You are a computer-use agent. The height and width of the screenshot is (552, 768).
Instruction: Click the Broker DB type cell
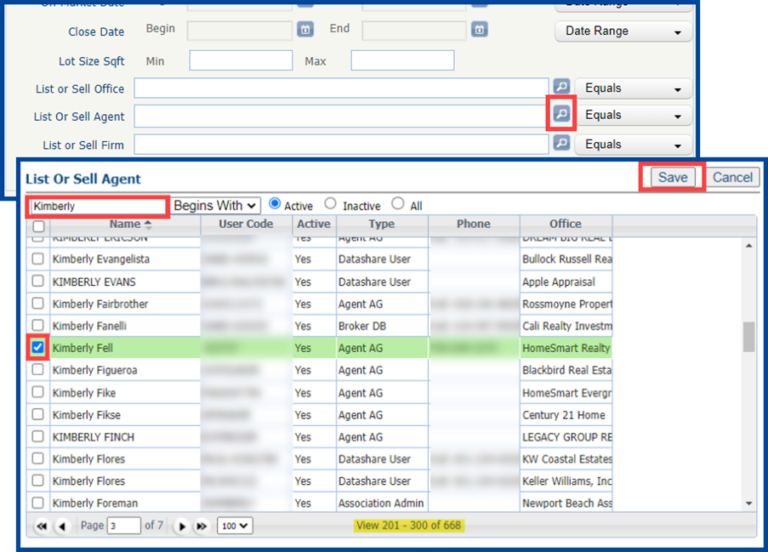pos(382,326)
